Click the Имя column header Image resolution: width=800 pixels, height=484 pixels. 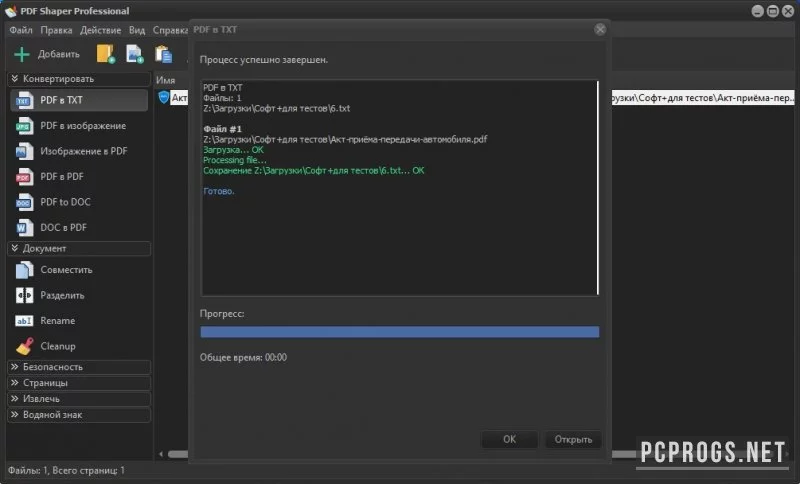[x=166, y=81]
